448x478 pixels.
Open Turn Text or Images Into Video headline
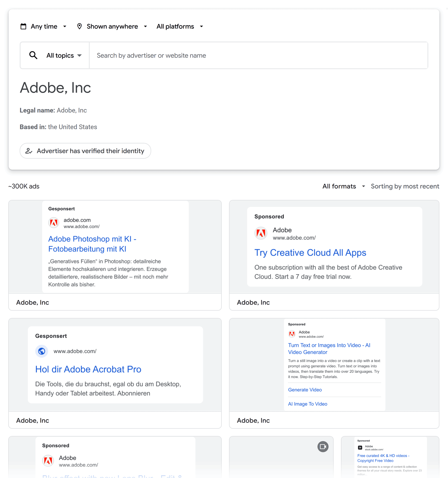point(329,349)
